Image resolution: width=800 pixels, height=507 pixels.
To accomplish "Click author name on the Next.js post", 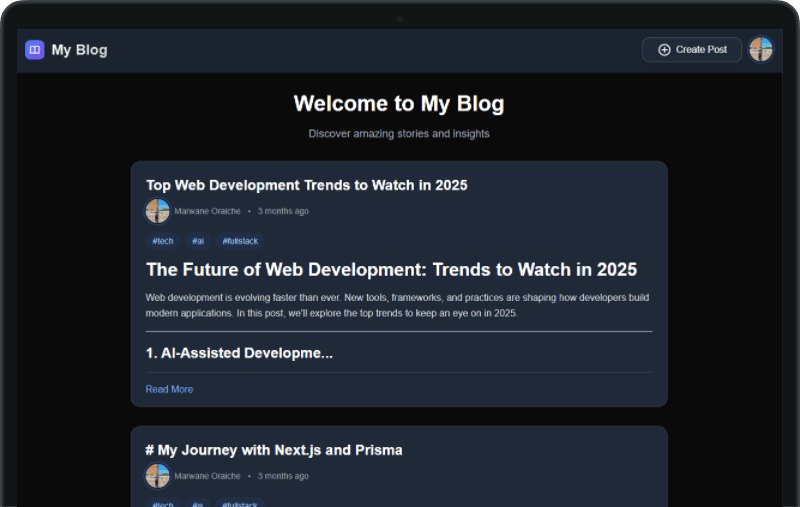I will click(207, 476).
